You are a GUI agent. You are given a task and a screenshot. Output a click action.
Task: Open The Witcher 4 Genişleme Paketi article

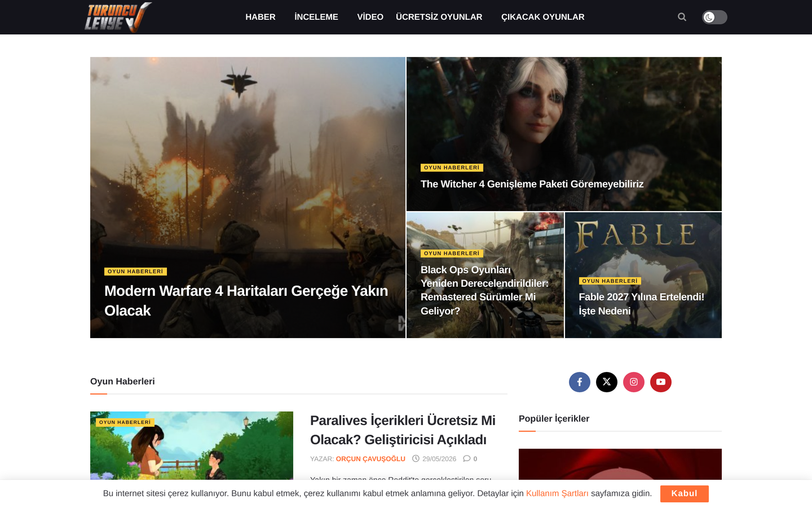pos(532,184)
